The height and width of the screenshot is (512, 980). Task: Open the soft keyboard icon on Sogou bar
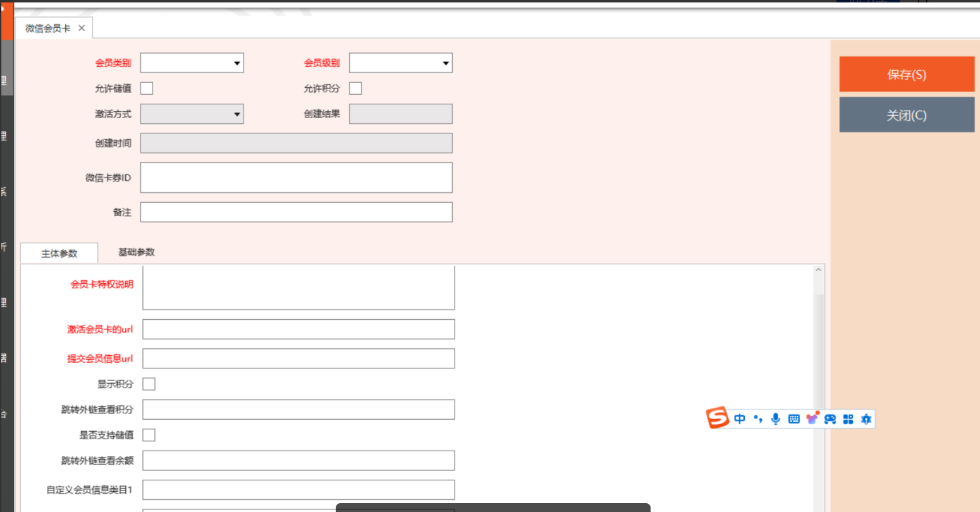click(794, 419)
